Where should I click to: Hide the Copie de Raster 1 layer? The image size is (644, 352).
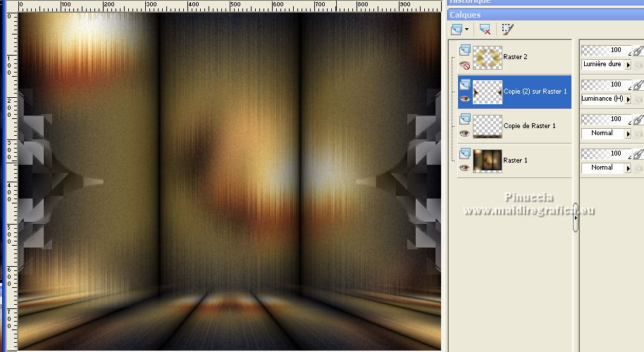tap(464, 133)
